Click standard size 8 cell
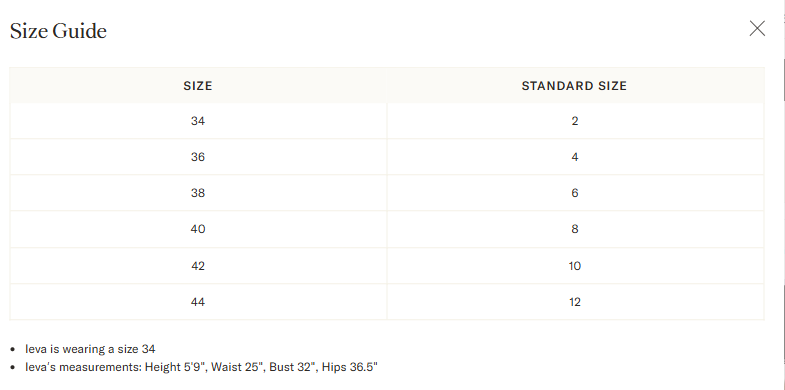 coord(575,229)
